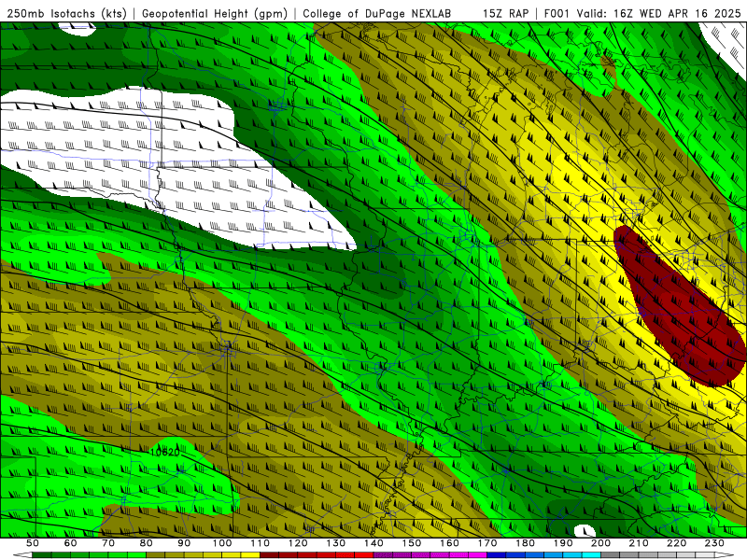Viewport: 747px width, 560px height.
Task: Click the 'Valid: 16Z WED APR 16 2025' text
Action: click(659, 13)
